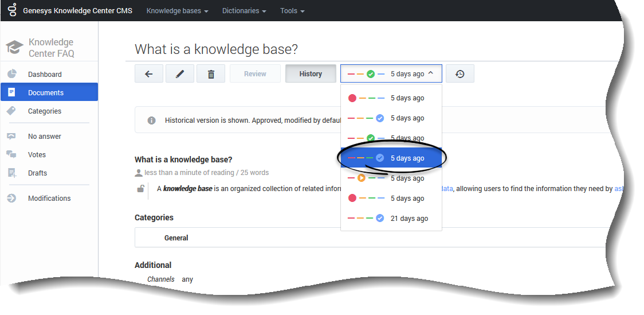This screenshot has width=644, height=315.
Task: Open the Drafts sidebar link
Action: click(38, 173)
